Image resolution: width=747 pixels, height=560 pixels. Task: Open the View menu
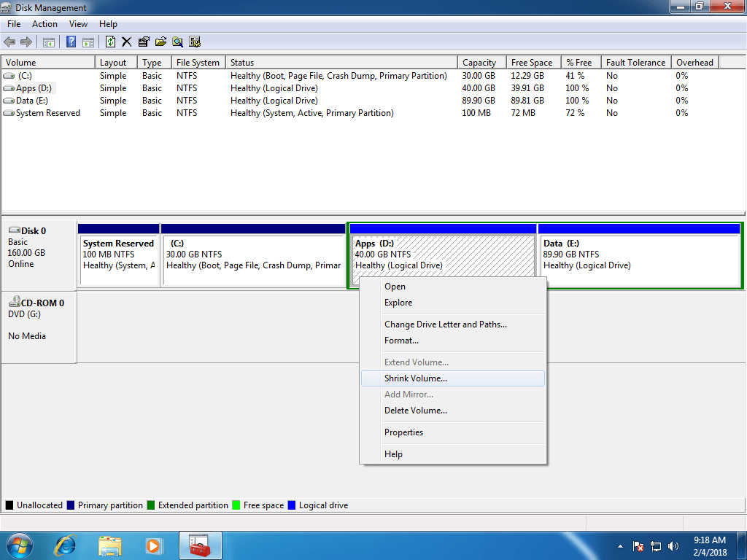pyautogui.click(x=78, y=23)
